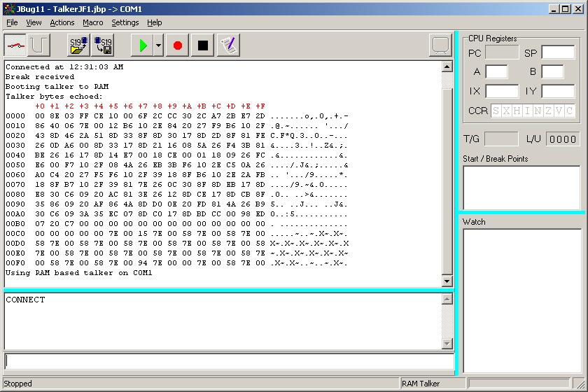Open the Settings menu
Image resolution: width=588 pixels, height=392 pixels.
pos(125,22)
